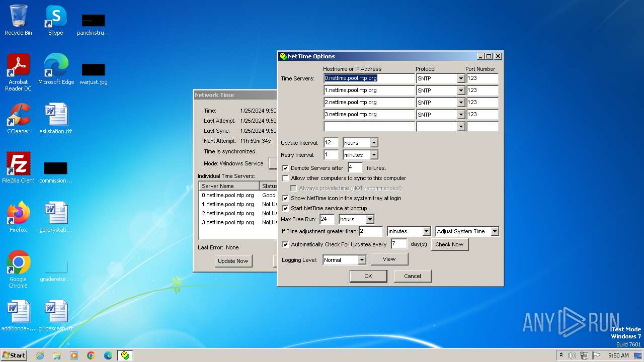Open File Explorer from the taskbar
644x362 pixels.
tap(57, 355)
